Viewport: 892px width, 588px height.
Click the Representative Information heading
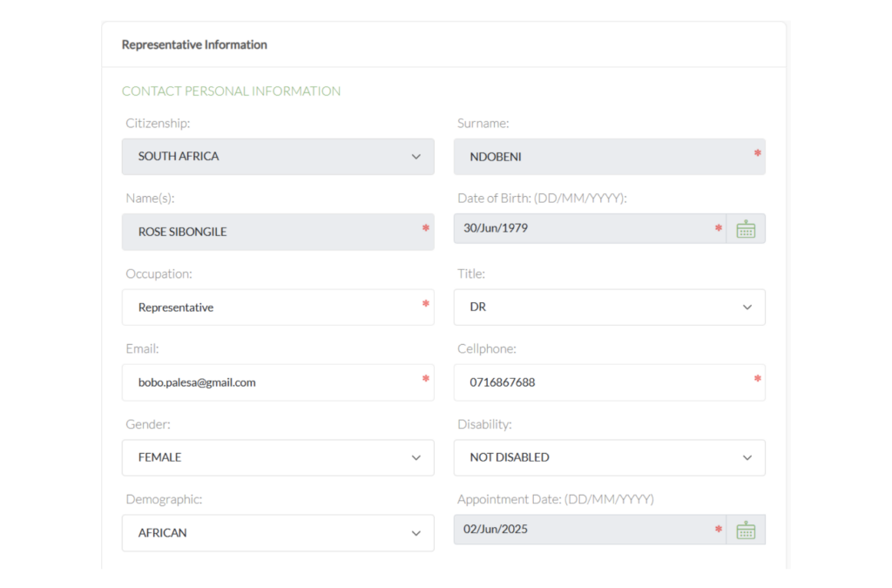coord(194,44)
